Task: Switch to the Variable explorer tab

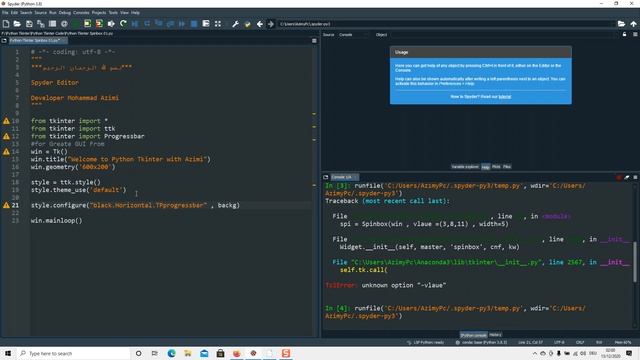Action: (465, 167)
